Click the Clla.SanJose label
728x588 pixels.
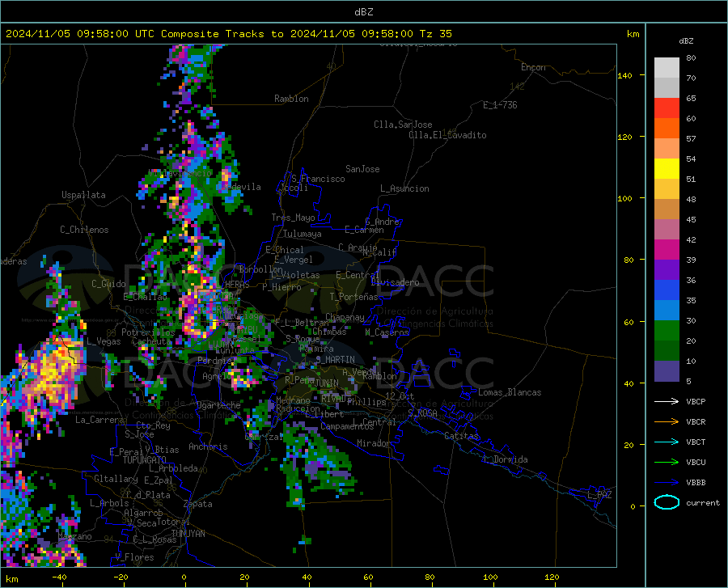click(403, 125)
